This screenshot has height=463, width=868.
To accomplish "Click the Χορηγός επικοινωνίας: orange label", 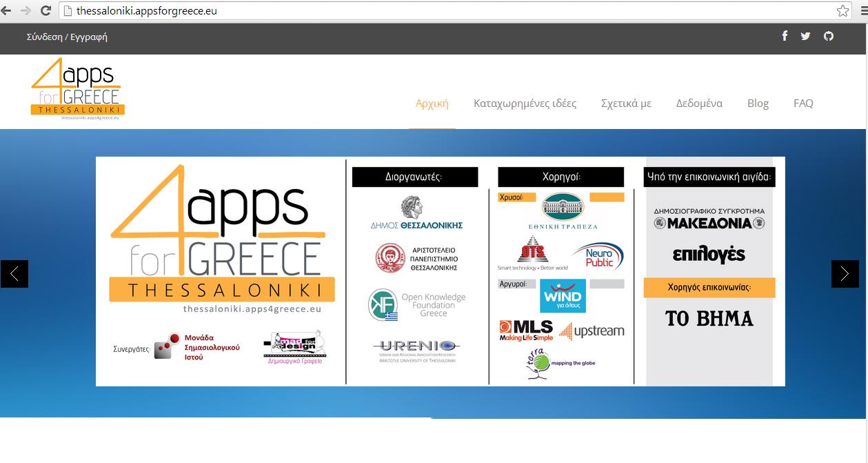I will (x=709, y=288).
